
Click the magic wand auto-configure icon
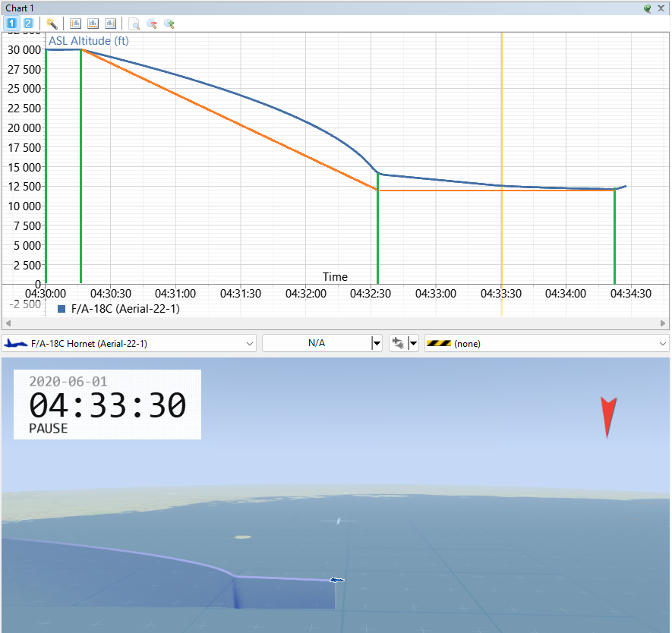pyautogui.click(x=52, y=24)
